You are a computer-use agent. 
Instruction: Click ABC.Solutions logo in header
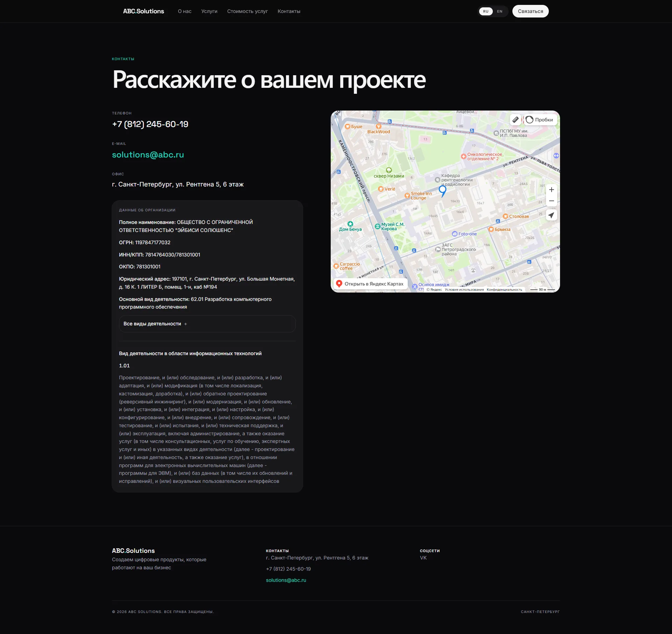pos(143,11)
